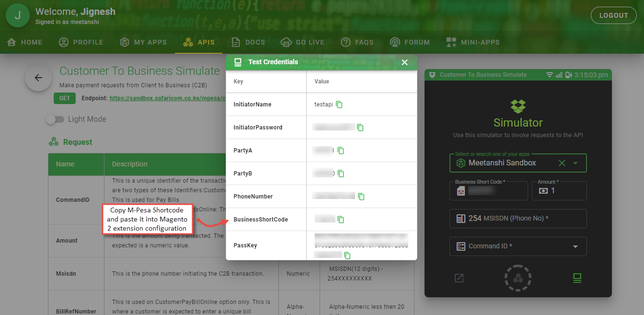
Task: Expand the app selection dropdown arrow
Action: [576, 163]
